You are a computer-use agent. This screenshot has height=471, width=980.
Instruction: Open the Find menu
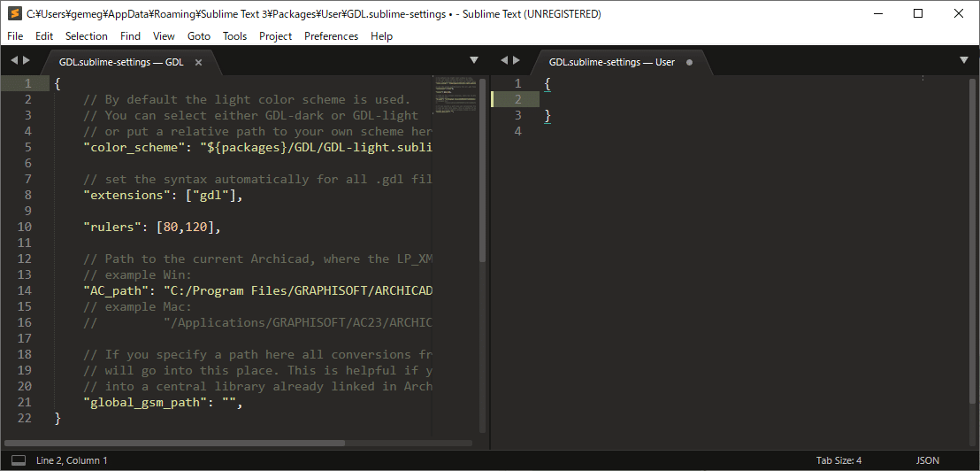pyautogui.click(x=131, y=36)
